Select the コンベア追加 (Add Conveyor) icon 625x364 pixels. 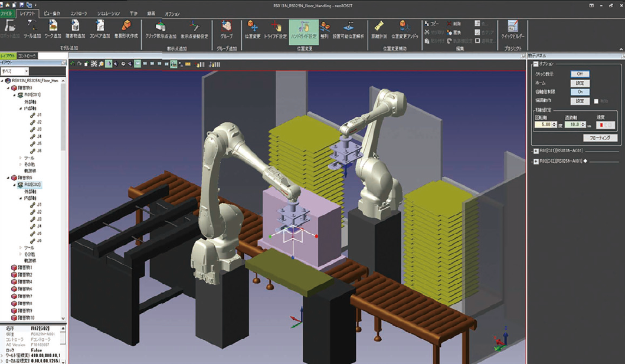pos(100,28)
